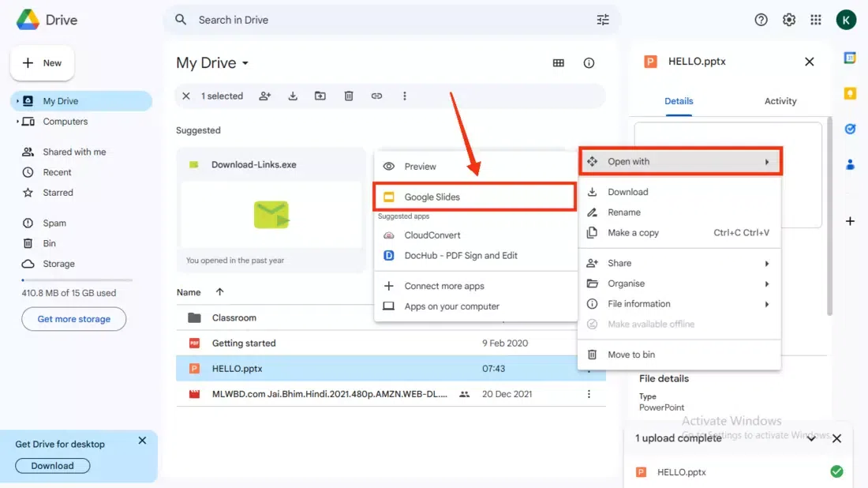Open Shared with me

click(x=80, y=152)
